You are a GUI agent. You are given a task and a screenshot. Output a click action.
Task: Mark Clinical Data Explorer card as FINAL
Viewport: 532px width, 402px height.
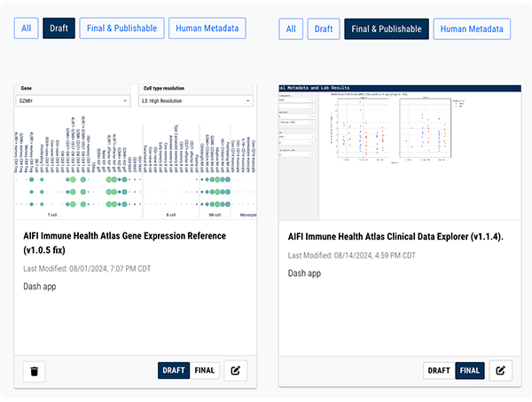[x=470, y=371]
